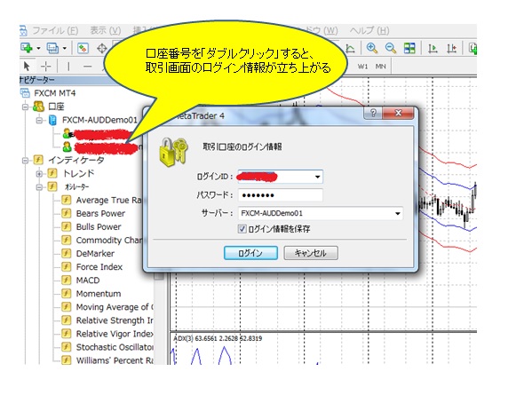
Task: Select the オシレーター folder label
Action: pos(77,186)
